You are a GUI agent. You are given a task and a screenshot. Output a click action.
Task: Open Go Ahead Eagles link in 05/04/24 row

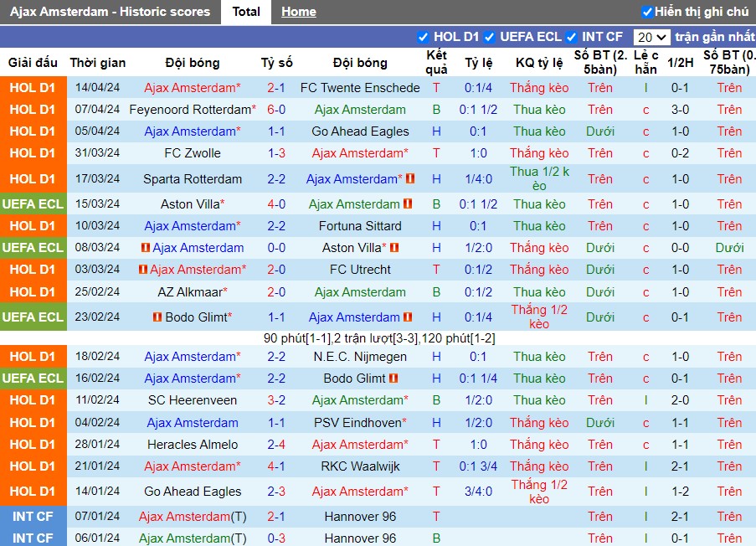click(x=360, y=131)
